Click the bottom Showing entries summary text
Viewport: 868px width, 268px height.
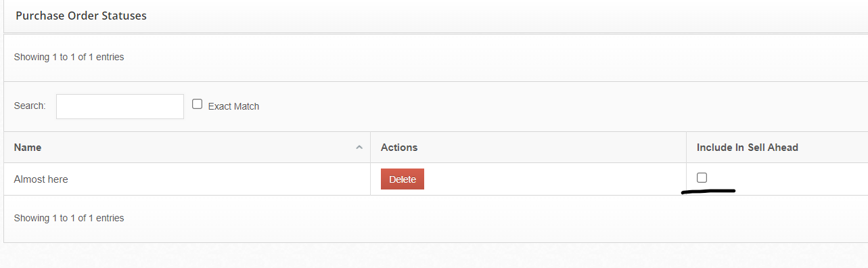[69, 218]
